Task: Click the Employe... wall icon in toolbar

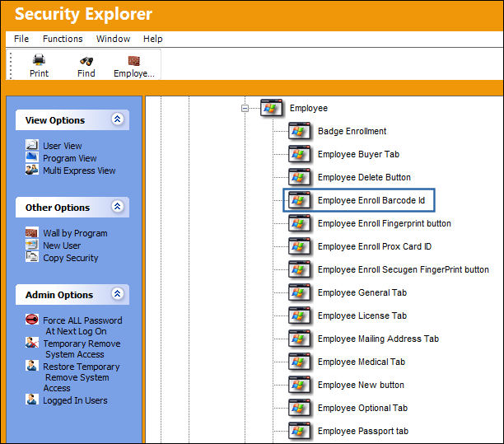Action: pyautogui.click(x=133, y=60)
